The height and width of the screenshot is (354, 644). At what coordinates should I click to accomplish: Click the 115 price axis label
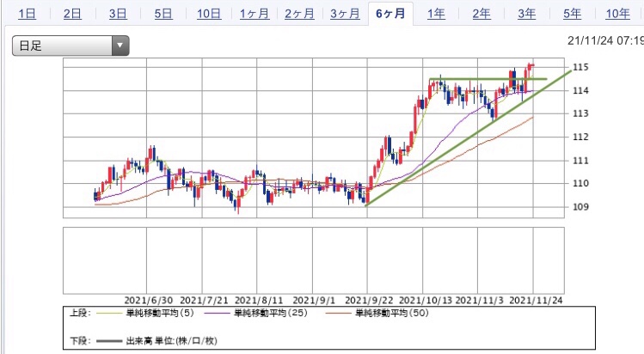580,67
